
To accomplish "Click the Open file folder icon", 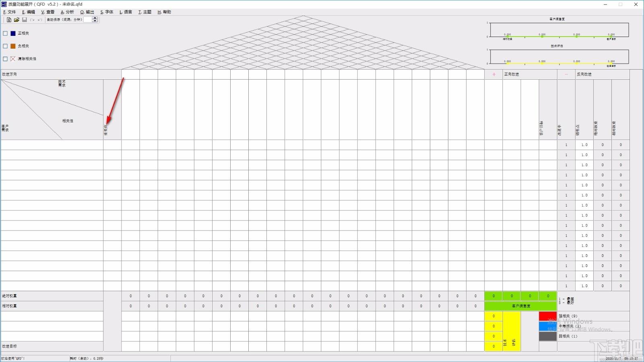I will tap(17, 20).
